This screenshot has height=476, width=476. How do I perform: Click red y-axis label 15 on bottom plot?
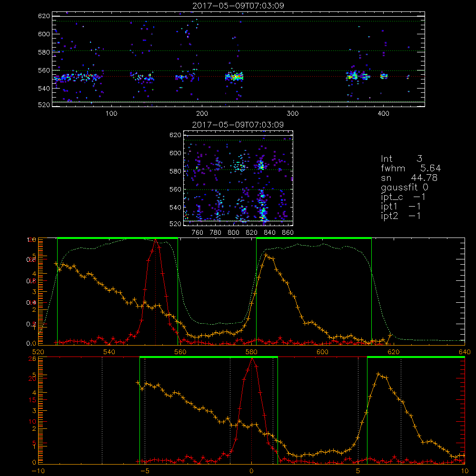(x=32, y=400)
